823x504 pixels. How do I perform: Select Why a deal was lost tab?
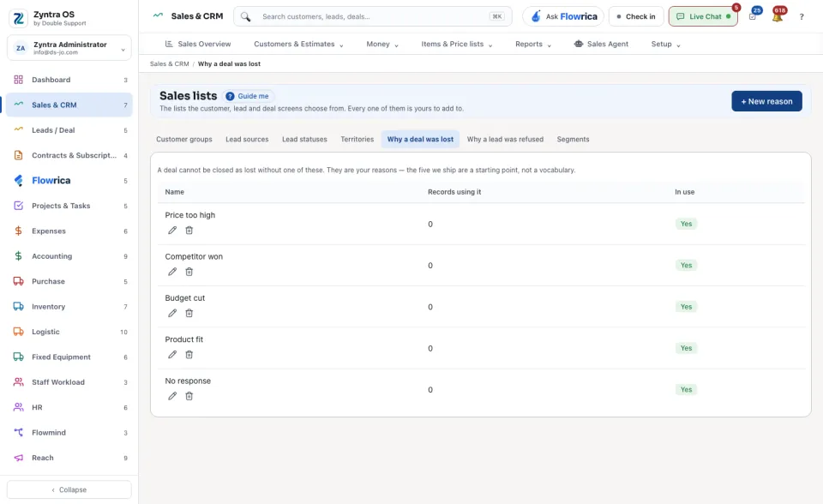pyautogui.click(x=420, y=139)
